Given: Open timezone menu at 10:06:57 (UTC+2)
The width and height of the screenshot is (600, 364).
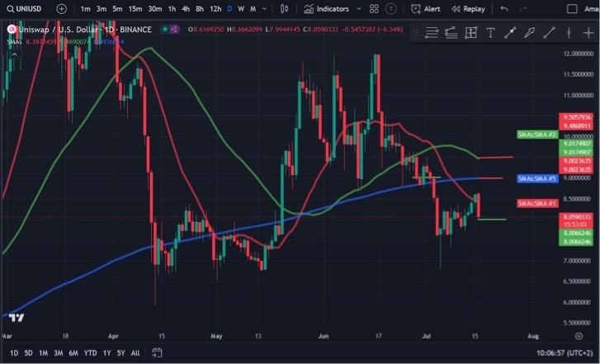Looking at the screenshot, I should pos(564,353).
